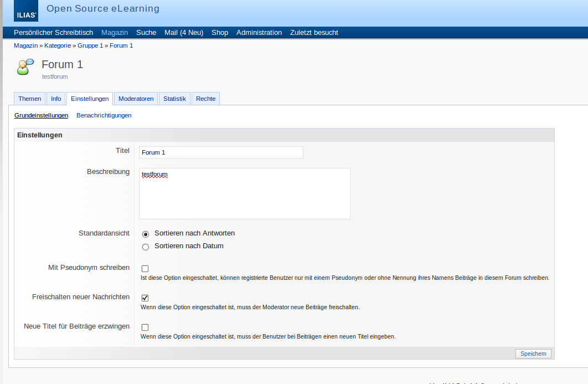Click inside the Beschreibung text area

point(244,194)
